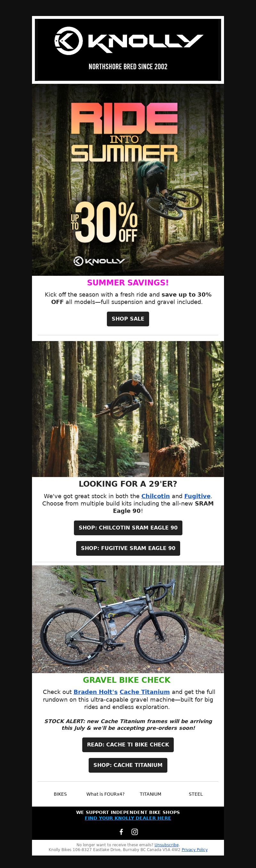Click SHOP: CHILCOTIN SRAM EAGLE 90 button
Viewport: 256px width, 868px height.
tap(128, 528)
